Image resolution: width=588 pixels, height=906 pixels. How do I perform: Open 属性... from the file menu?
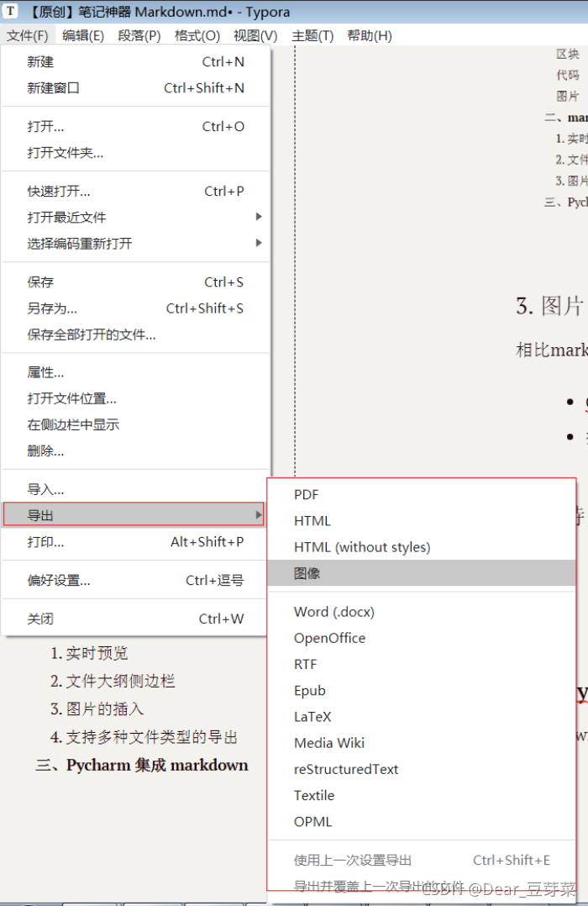pos(136,372)
